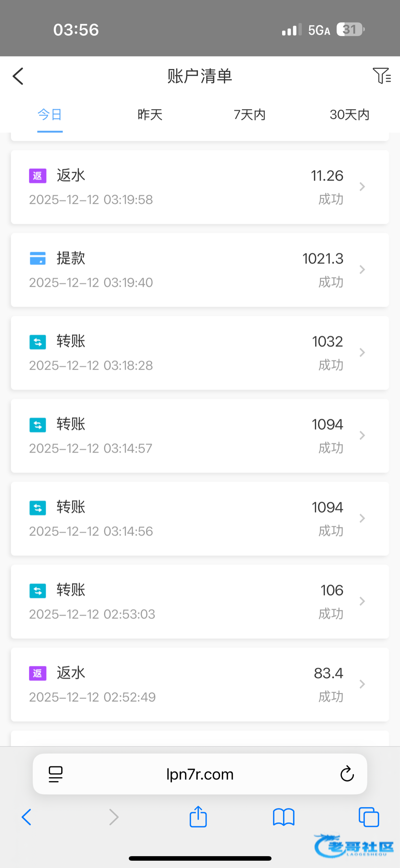
Task: Go back with Safari's back arrow
Action: click(x=26, y=817)
